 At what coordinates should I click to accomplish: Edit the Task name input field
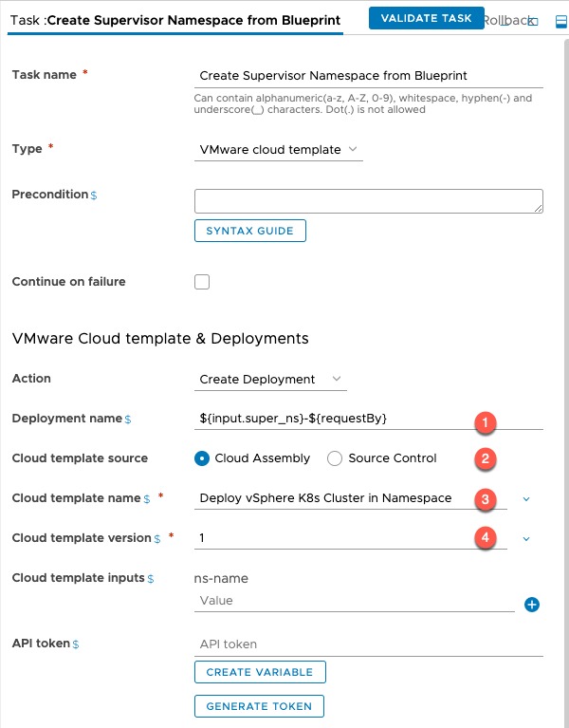point(369,76)
